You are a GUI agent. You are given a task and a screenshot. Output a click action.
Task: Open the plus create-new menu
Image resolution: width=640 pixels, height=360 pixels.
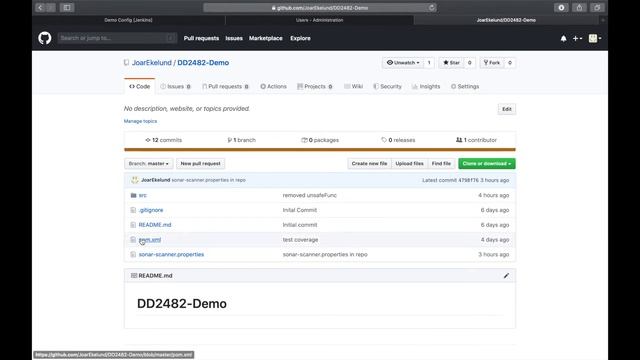(577, 38)
